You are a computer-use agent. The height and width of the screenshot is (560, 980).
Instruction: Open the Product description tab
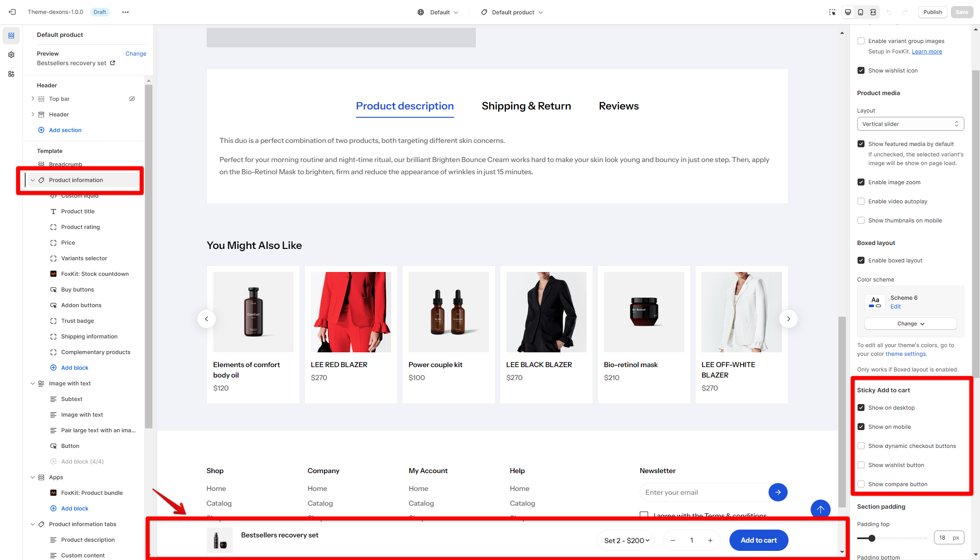(x=405, y=106)
